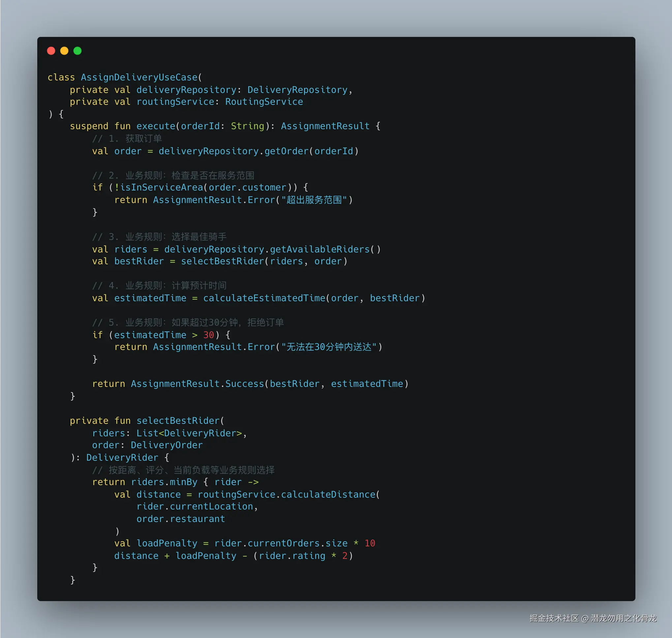Screen dimensions: 672x638
Task: Click AssignmentResult.Success return statement
Action: pos(198,384)
